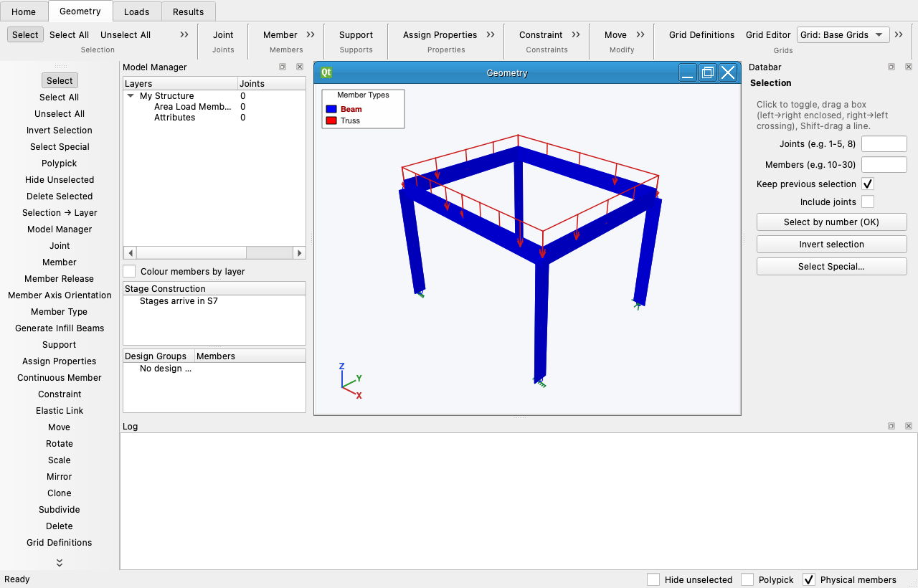Click Unselect All in the ribbon
Viewport: 918px width, 588px height.
point(126,34)
